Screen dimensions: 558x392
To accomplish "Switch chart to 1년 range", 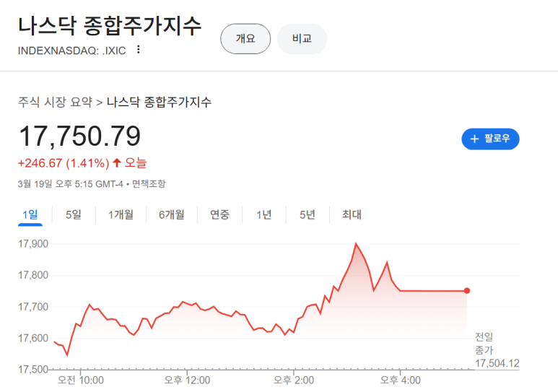I will tap(263, 214).
